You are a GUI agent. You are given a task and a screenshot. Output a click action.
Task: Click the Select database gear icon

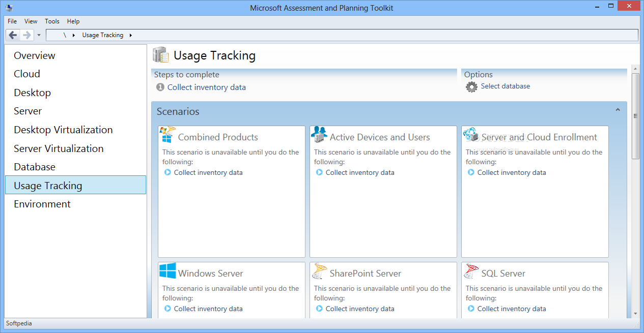471,86
